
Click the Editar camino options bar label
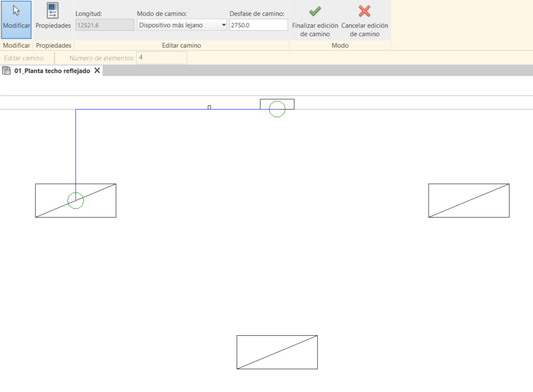tap(24, 58)
